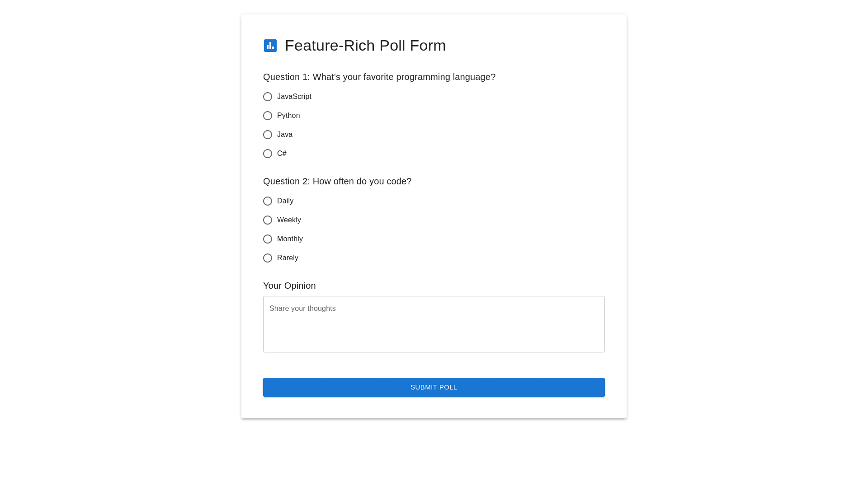
Task: Choose Python as favorite language
Action: pyautogui.click(x=268, y=116)
